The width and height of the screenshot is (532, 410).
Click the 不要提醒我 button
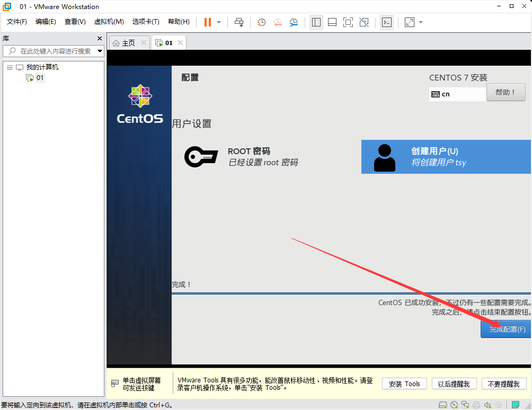[x=504, y=384]
